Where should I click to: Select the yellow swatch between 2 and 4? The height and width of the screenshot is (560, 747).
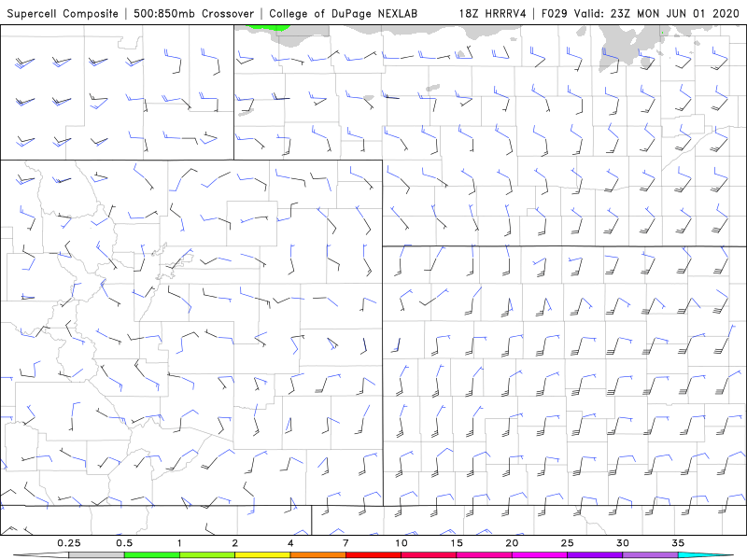[x=262, y=555]
